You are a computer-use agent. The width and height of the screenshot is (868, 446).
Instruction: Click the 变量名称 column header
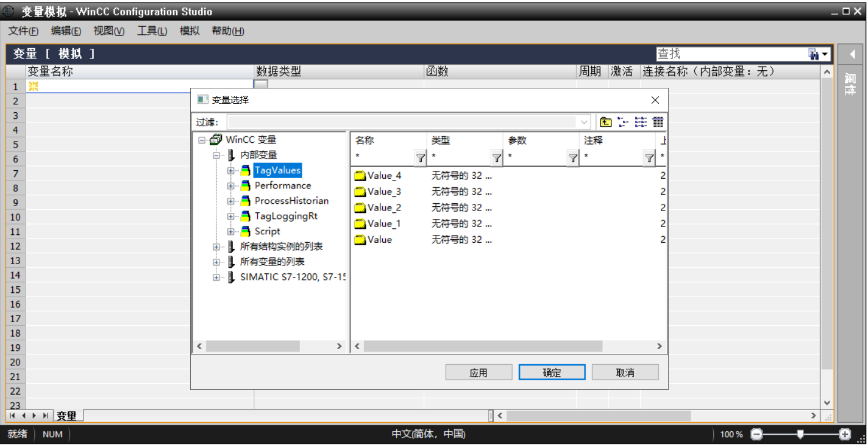click(x=140, y=72)
